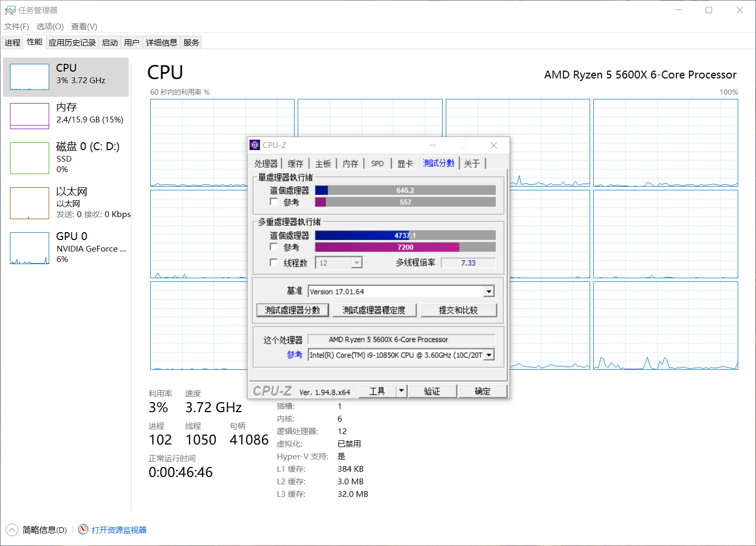Switch to the 用户 tab in Task Manager
Image resolution: width=756 pixels, height=546 pixels.
[132, 42]
